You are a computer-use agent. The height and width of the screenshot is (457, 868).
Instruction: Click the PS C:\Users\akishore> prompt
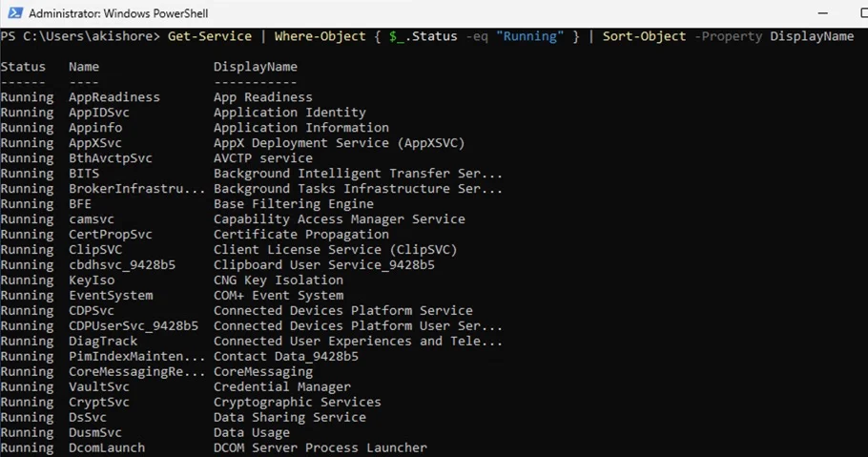(x=80, y=36)
